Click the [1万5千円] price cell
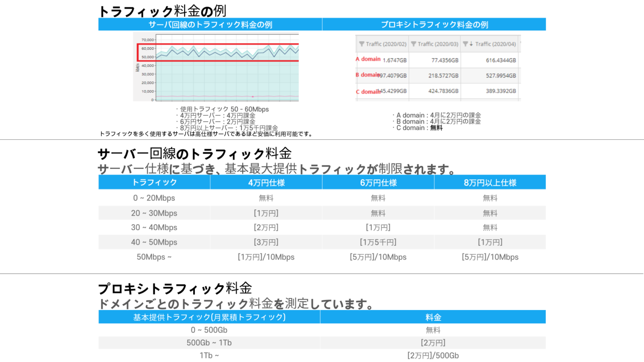The image size is (644, 362). [378, 242]
